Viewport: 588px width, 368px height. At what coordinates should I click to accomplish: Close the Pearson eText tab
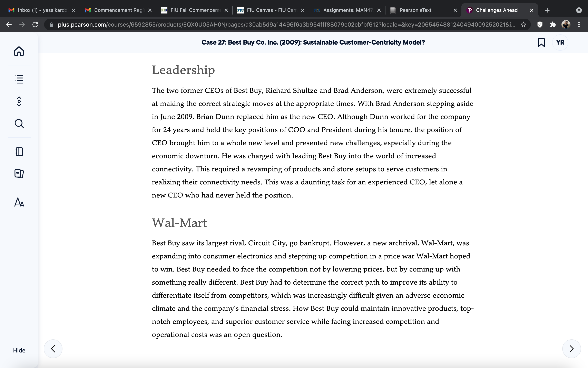pos(455,10)
